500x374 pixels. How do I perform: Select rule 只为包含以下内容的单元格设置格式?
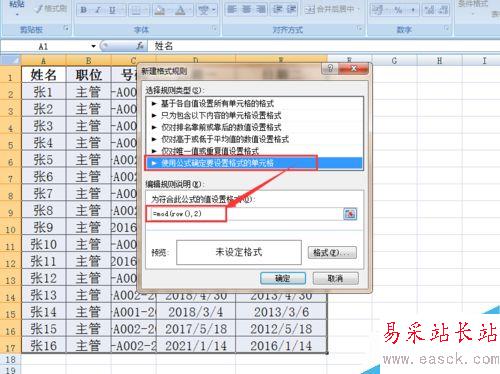221,115
